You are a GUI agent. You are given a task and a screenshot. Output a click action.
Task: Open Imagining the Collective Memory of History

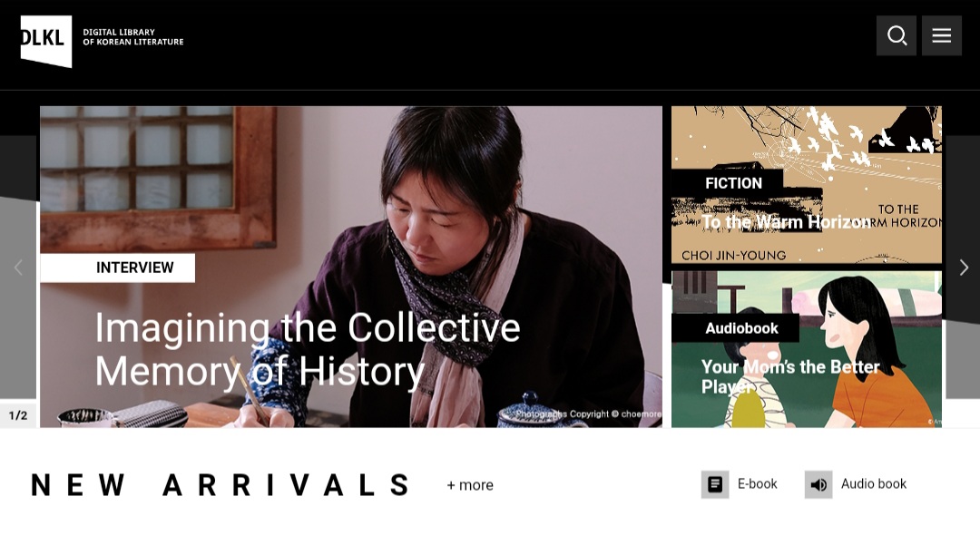[307, 350]
